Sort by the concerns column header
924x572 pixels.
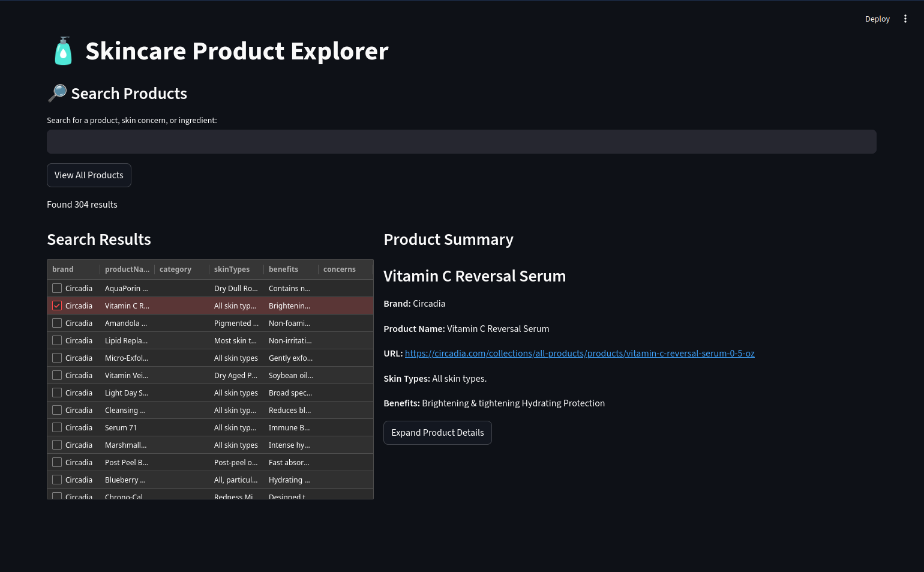(346, 269)
